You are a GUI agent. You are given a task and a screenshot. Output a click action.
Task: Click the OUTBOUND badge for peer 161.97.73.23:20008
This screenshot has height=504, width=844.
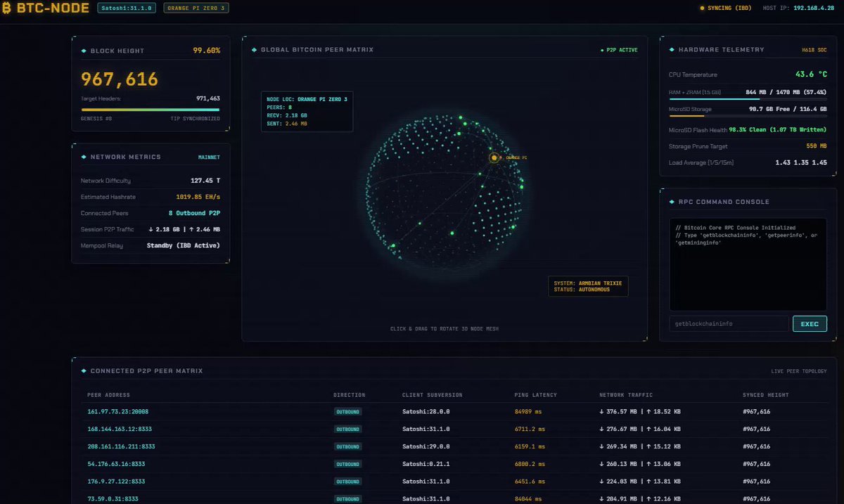[x=347, y=411]
